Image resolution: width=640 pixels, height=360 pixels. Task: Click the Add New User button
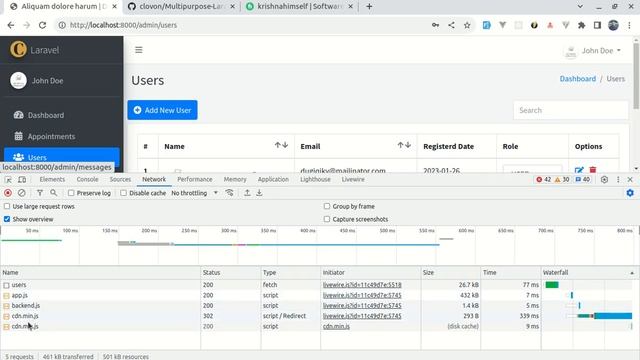tap(162, 110)
